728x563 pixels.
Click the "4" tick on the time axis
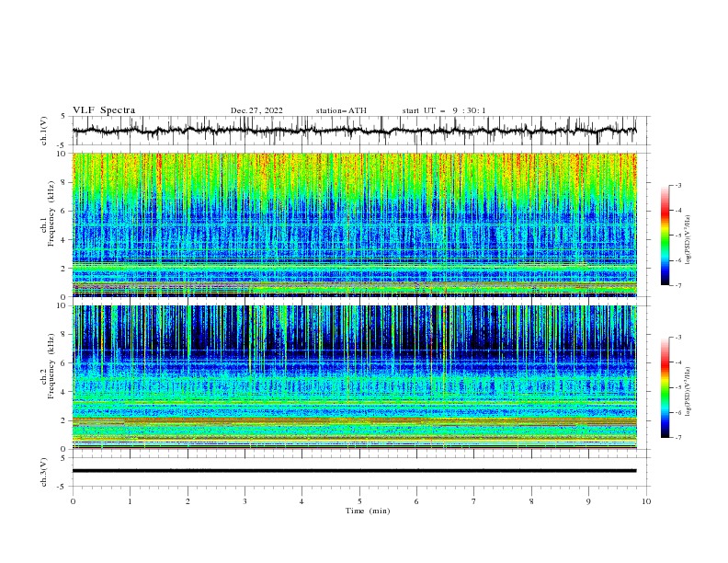point(302,501)
